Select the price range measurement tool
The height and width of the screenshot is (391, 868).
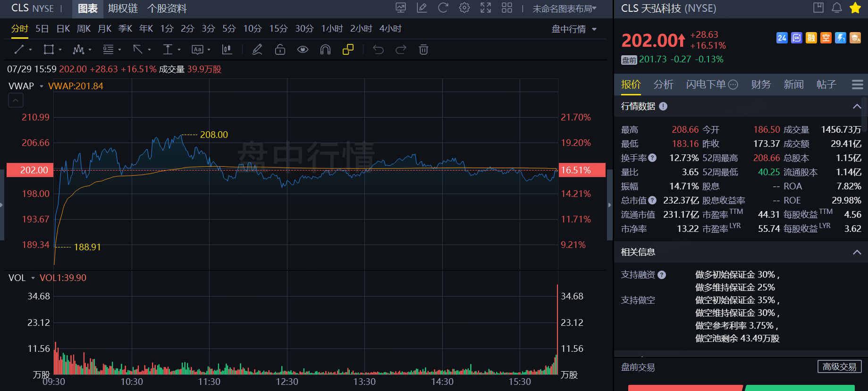pos(168,50)
